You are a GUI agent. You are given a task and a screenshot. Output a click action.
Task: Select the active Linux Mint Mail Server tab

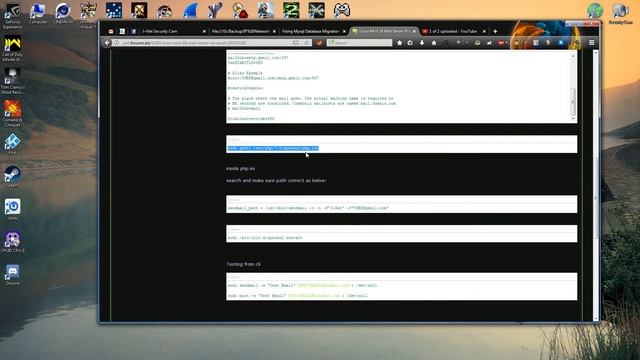(384, 31)
